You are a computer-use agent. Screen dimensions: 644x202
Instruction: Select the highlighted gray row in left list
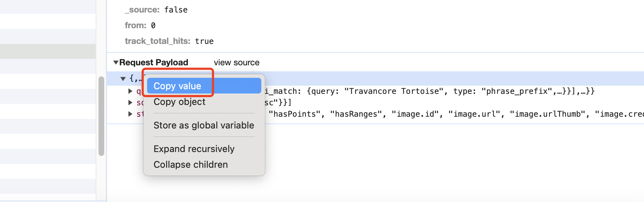pyautogui.click(x=48, y=51)
